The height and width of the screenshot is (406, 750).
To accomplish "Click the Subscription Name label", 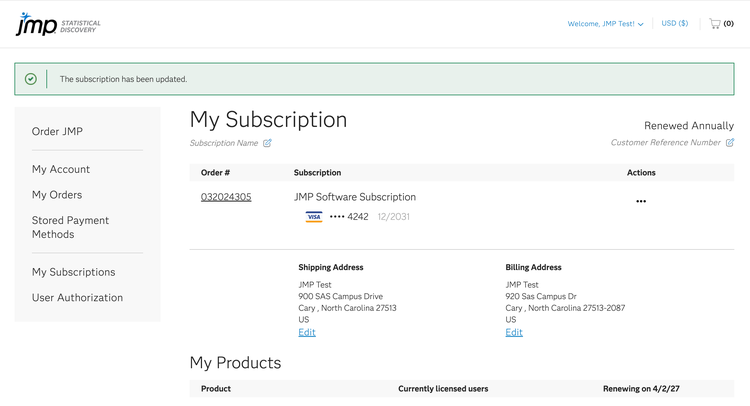I will pyautogui.click(x=224, y=143).
